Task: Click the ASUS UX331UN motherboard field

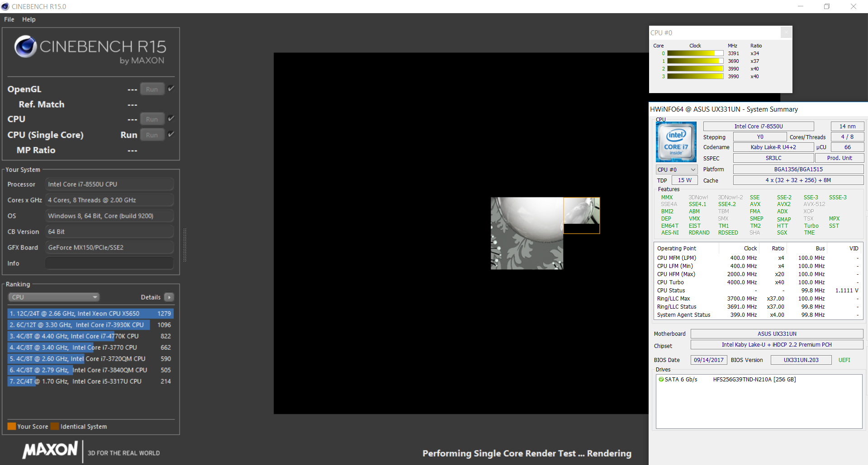Action: pyautogui.click(x=777, y=333)
